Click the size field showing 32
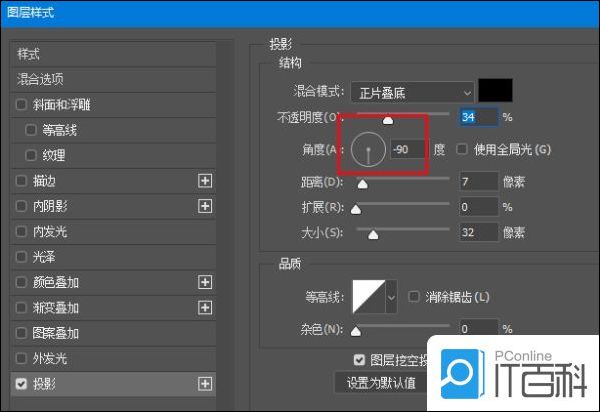600x412 pixels. click(479, 232)
